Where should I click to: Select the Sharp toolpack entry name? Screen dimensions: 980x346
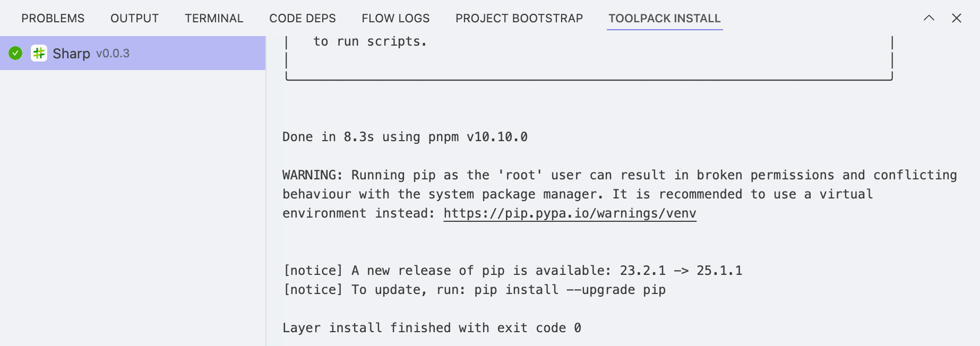(x=71, y=54)
